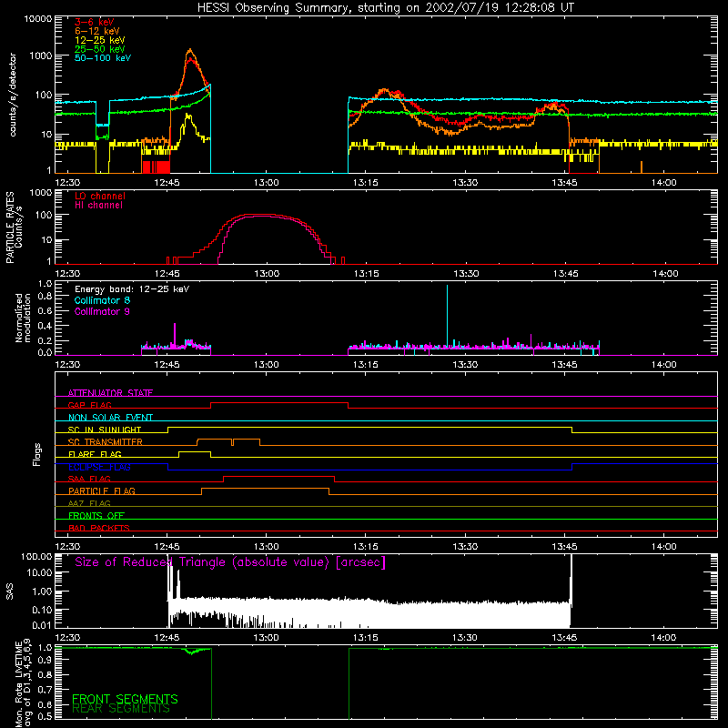Click the HESSI Observing Summary plot title
The height and width of the screenshot is (728, 728).
(386, 8)
